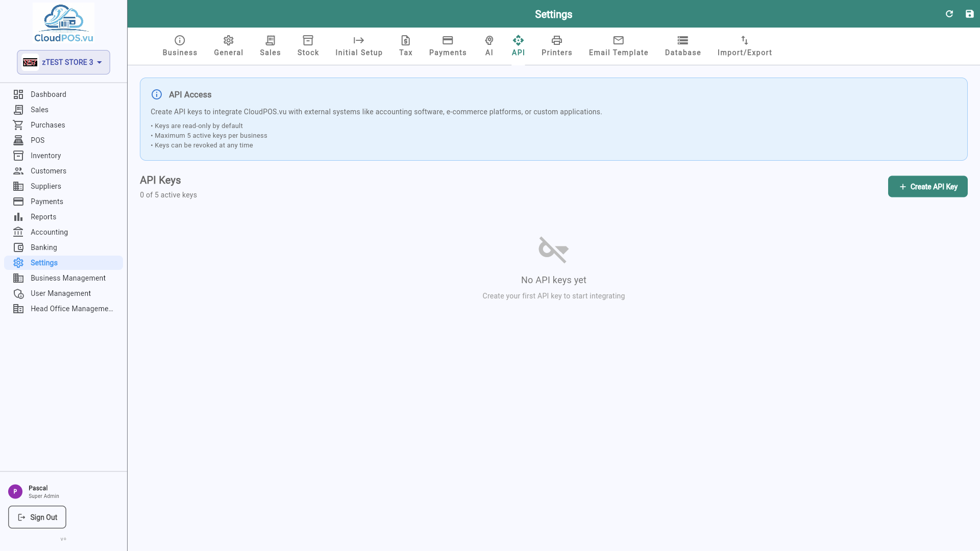Image resolution: width=980 pixels, height=551 pixels.
Task: Click the Pascal user name
Action: (38, 488)
